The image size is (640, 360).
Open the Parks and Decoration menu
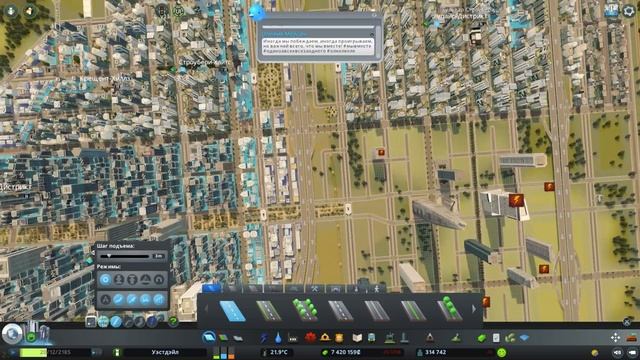click(x=390, y=338)
